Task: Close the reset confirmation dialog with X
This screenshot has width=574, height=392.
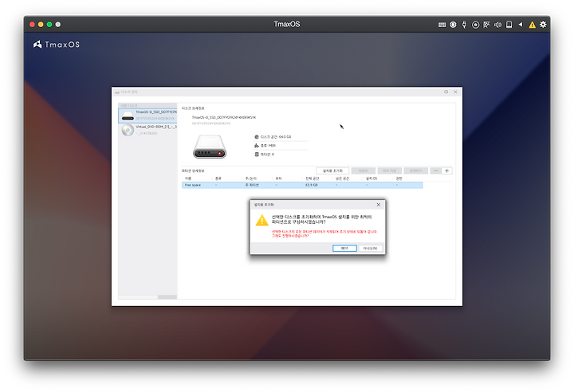Action: tap(379, 205)
